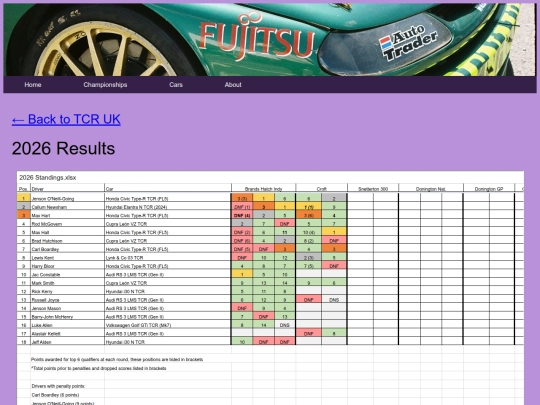The width and height of the screenshot is (540, 405).
Task: Click driver name Harry Bloor
Action: (x=43, y=266)
